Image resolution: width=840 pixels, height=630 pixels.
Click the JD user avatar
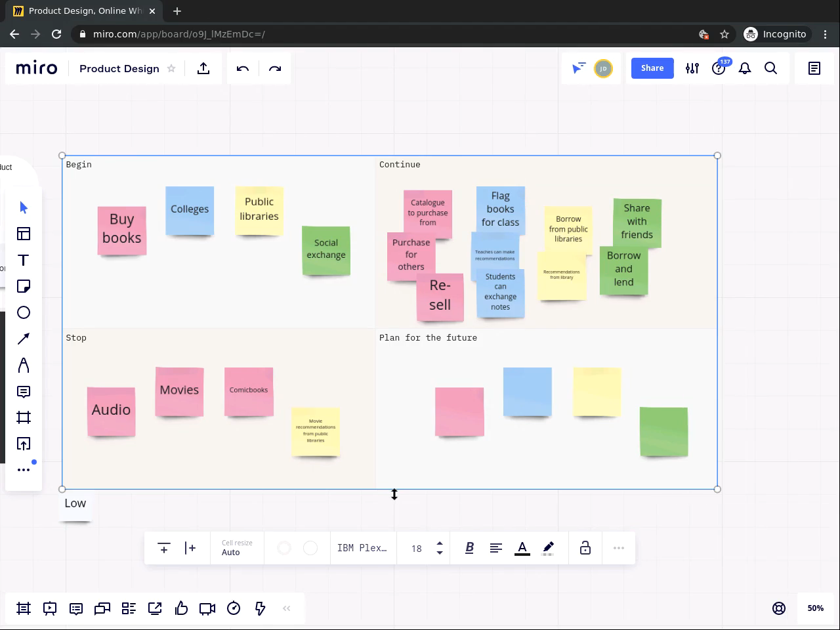[603, 68]
